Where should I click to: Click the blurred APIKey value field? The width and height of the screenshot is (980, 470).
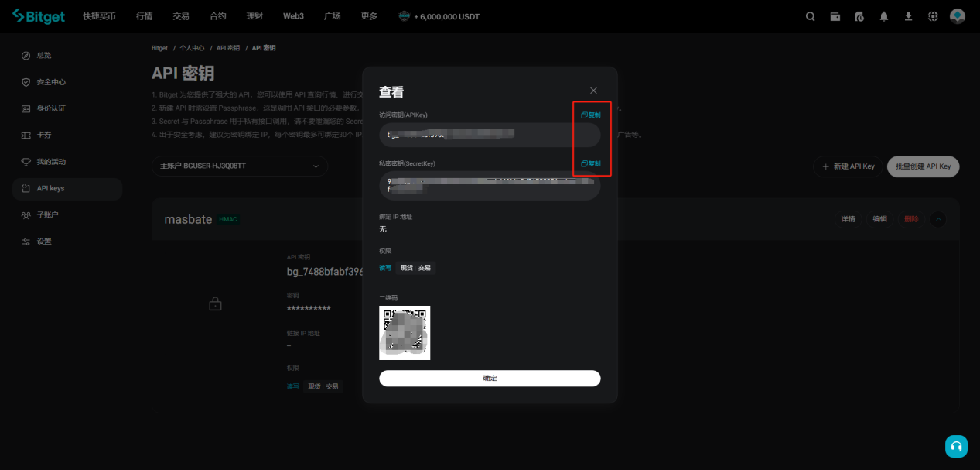(490, 135)
